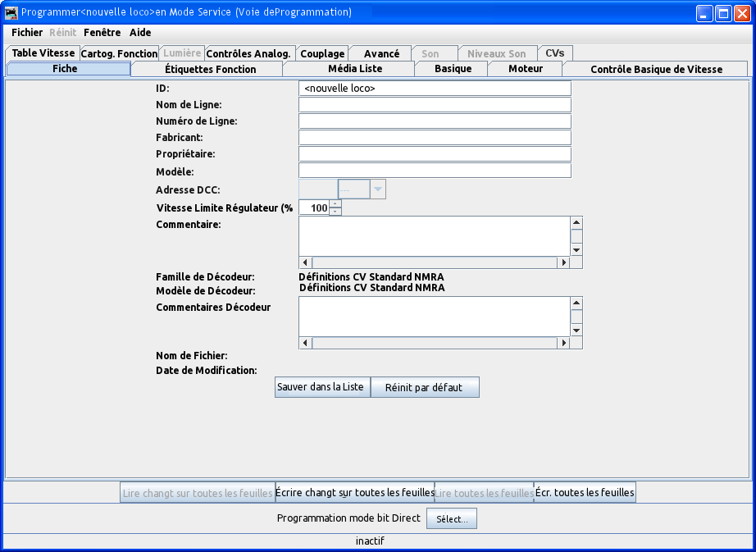Image resolution: width=756 pixels, height=552 pixels.
Task: Open the Contrôle Basique de Vitesse tab
Action: coord(656,69)
